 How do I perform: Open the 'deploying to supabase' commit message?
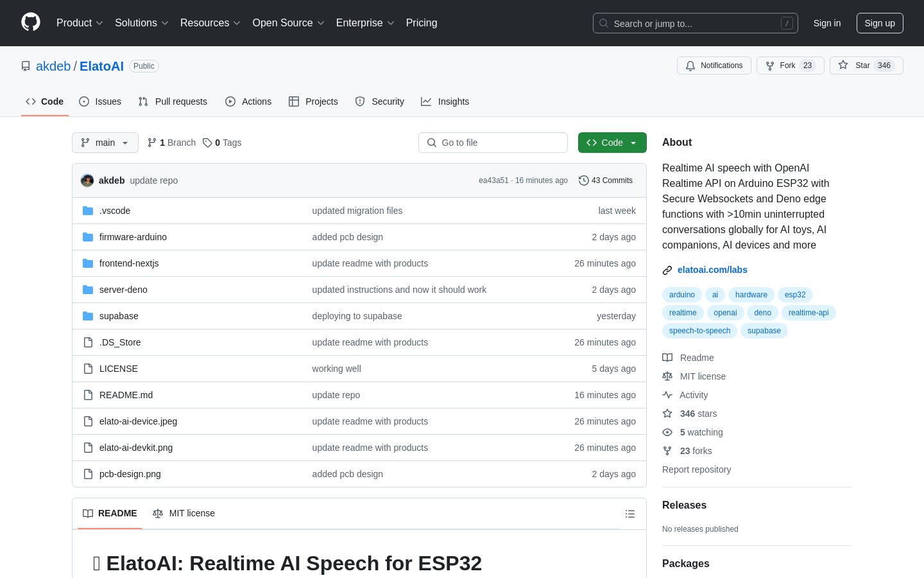[357, 316]
